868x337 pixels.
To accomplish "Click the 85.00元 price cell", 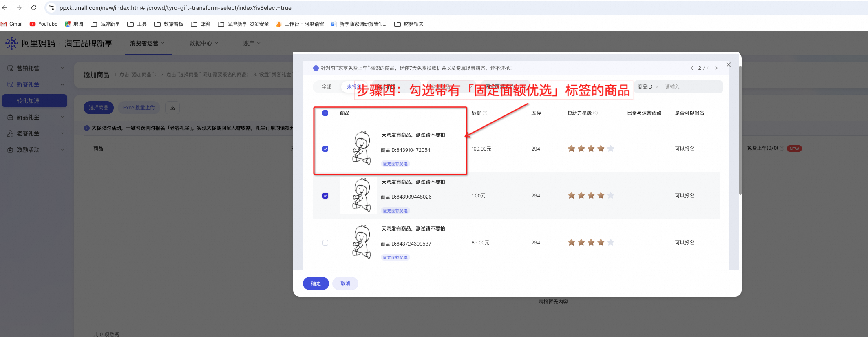I will coord(481,243).
